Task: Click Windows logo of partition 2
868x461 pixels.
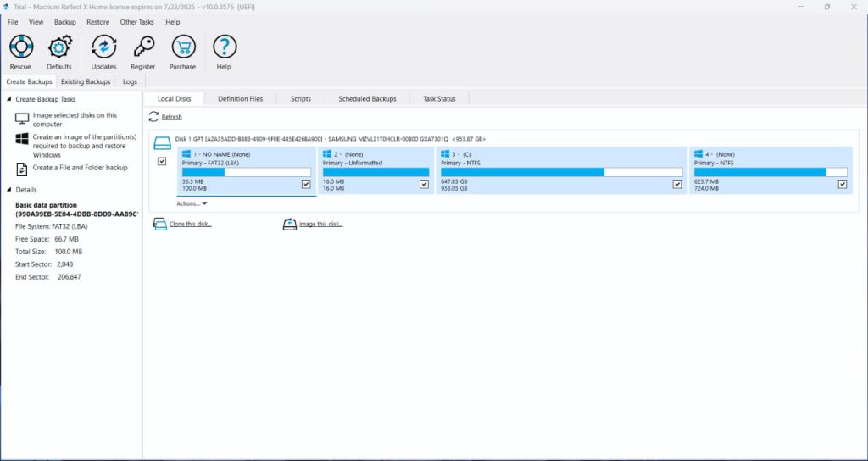Action: pos(327,154)
